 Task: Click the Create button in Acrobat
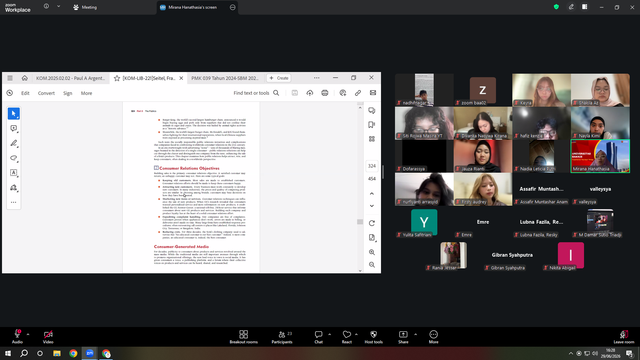(279, 78)
